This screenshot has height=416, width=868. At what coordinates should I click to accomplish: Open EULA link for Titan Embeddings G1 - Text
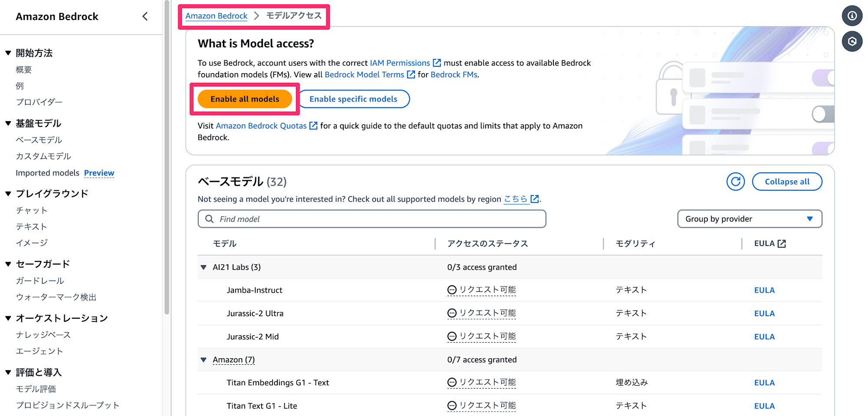[x=764, y=383]
